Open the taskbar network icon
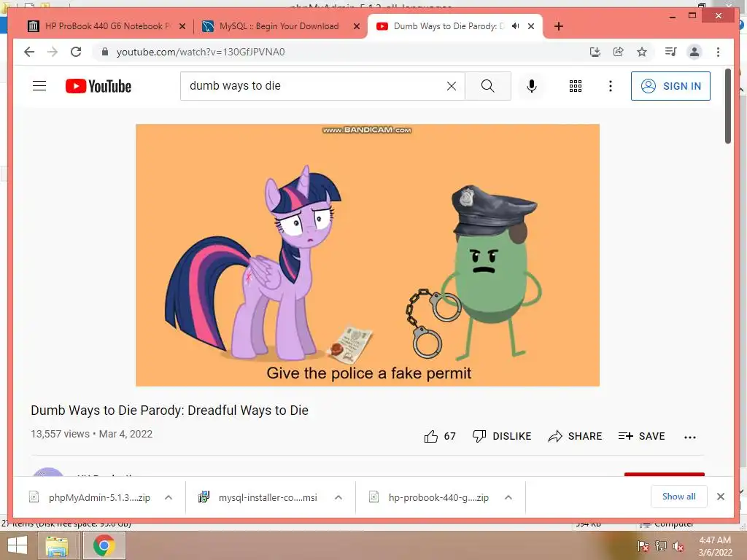 pos(660,546)
